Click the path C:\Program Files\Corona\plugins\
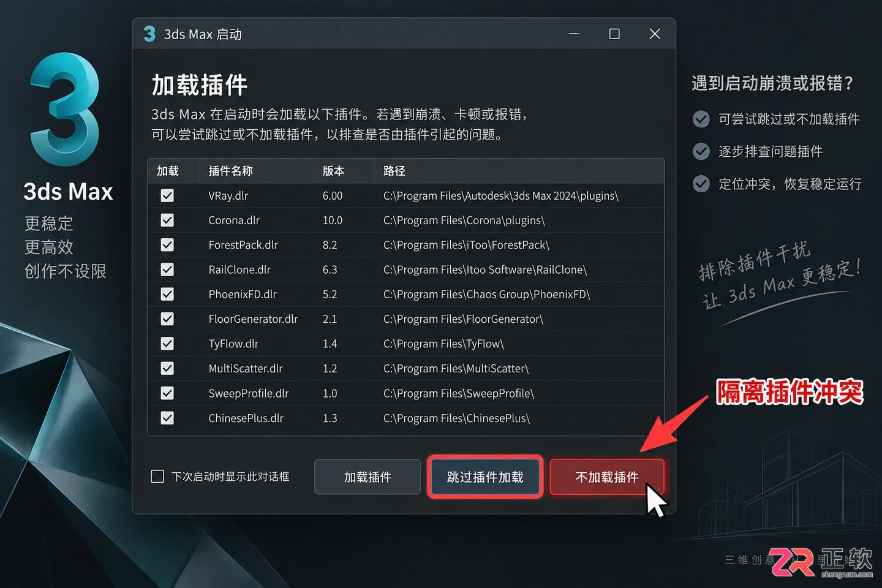The width and height of the screenshot is (882, 588). click(x=464, y=221)
